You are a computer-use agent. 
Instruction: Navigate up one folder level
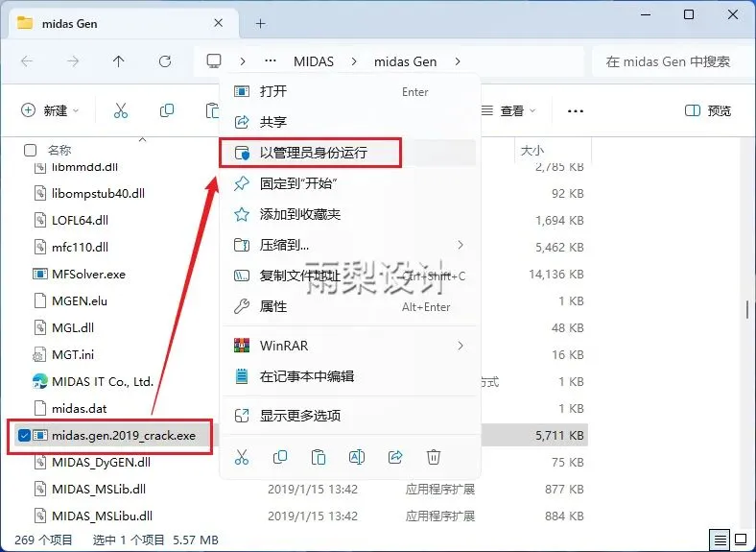click(119, 61)
